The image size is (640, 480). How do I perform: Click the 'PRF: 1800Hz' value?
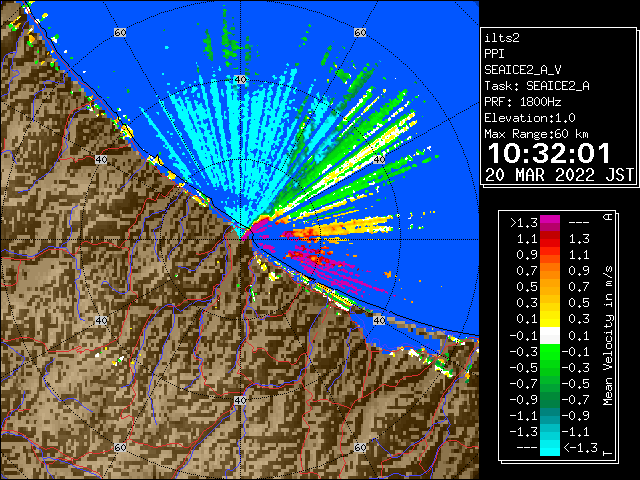point(523,102)
